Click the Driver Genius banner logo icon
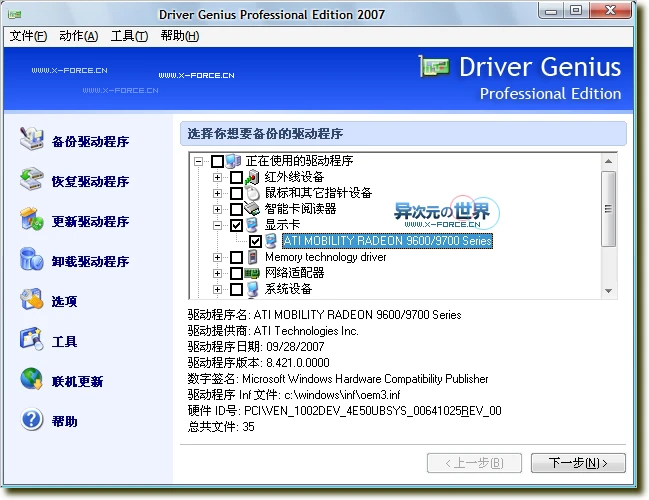This screenshot has width=649, height=500. 434,66
